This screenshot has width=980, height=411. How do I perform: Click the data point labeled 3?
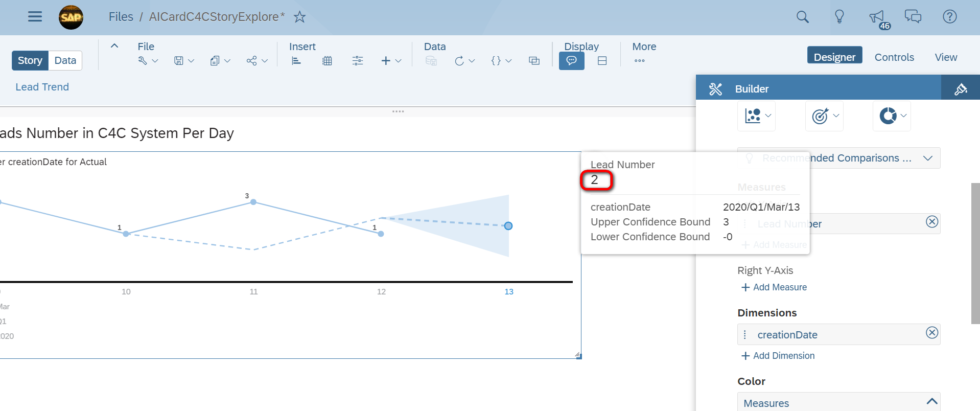[253, 202]
